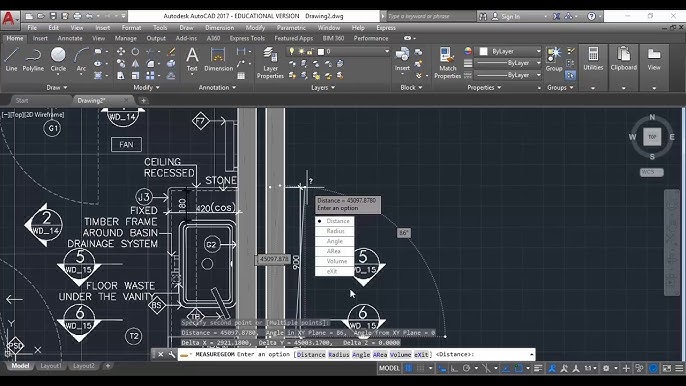Switch to the Parametric menu
Screen dimensions: 686x386
291,28
